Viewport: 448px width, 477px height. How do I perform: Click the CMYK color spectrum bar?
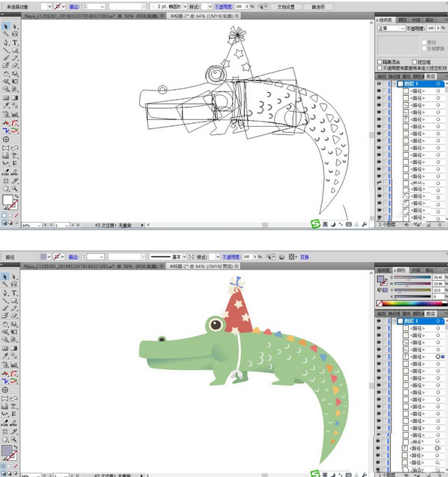click(412, 303)
